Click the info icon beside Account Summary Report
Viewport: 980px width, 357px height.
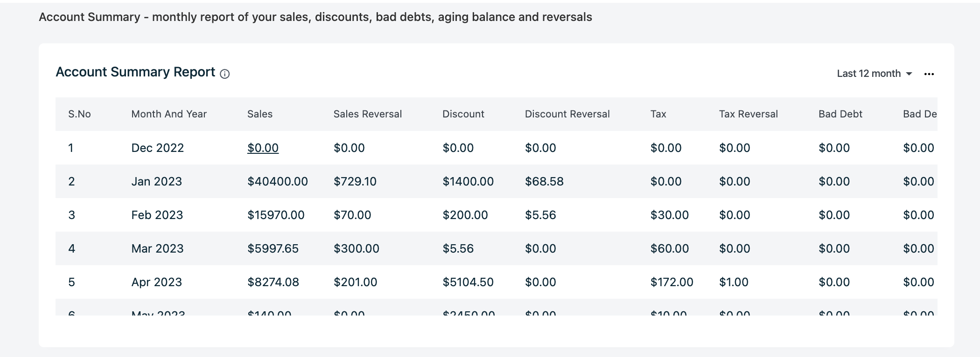coord(225,74)
